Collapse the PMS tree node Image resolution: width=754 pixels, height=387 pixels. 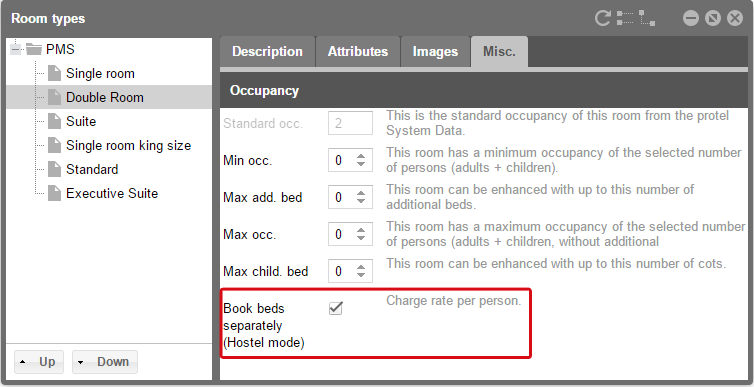point(16,49)
